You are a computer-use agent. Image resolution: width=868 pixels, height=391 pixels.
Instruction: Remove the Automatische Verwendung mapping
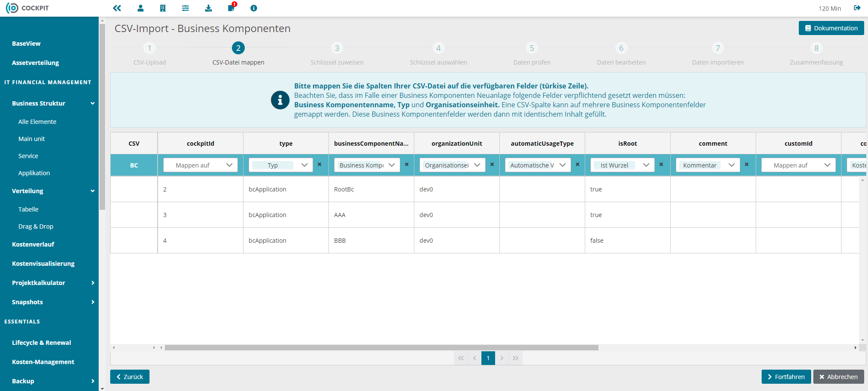(578, 165)
